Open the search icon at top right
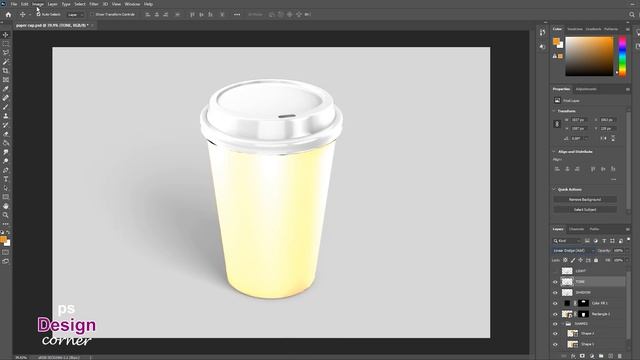Screen dimensions: 640x360 pos(632,15)
